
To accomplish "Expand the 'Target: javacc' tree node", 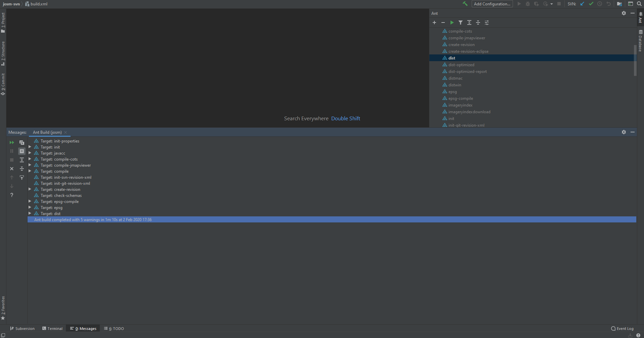I will [30, 153].
